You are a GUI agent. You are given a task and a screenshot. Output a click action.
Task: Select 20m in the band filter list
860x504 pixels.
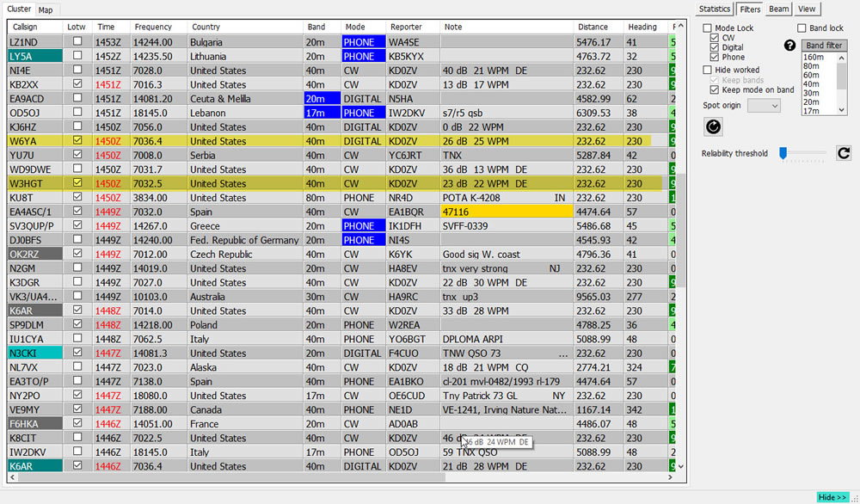point(811,102)
